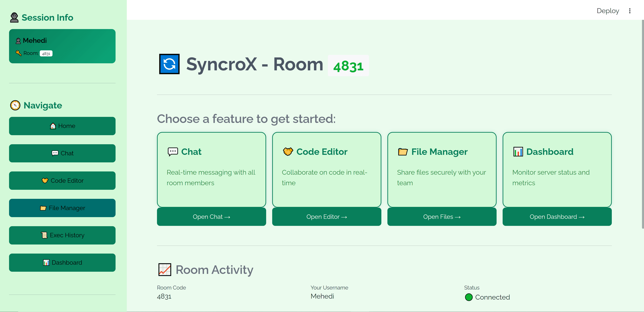Click Open Editor below Code Editor card
Image resolution: width=644 pixels, height=312 pixels.
pyautogui.click(x=327, y=216)
